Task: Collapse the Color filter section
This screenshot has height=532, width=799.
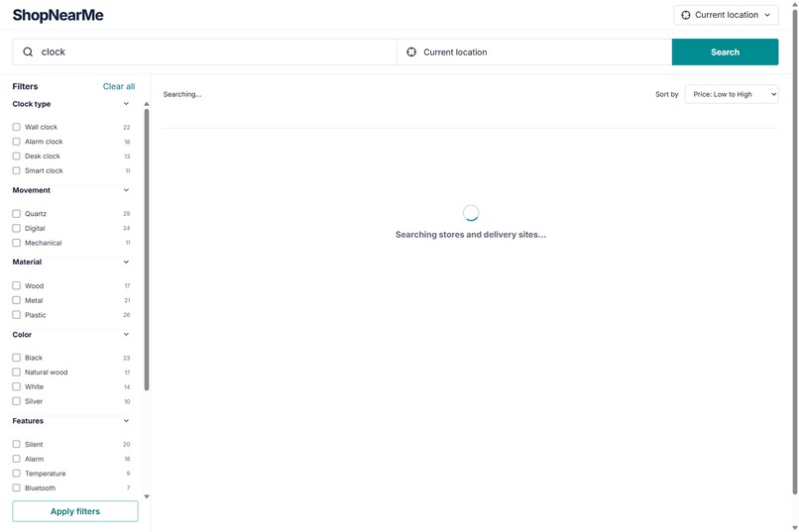Action: tap(126, 335)
